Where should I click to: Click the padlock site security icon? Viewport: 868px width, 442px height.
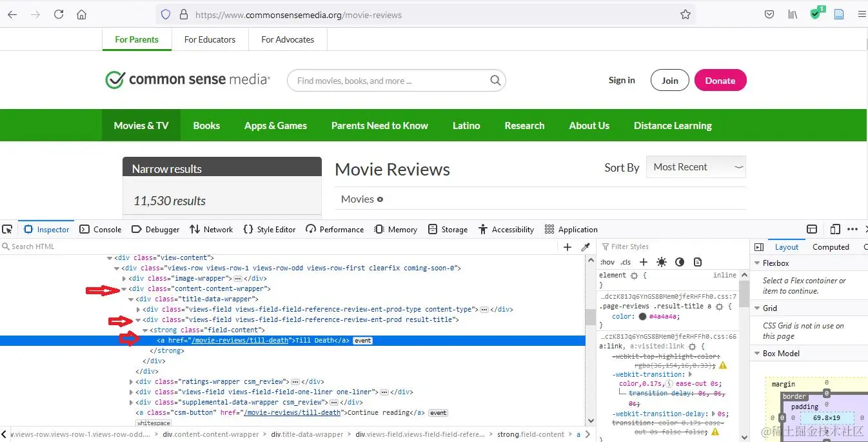pos(183,14)
